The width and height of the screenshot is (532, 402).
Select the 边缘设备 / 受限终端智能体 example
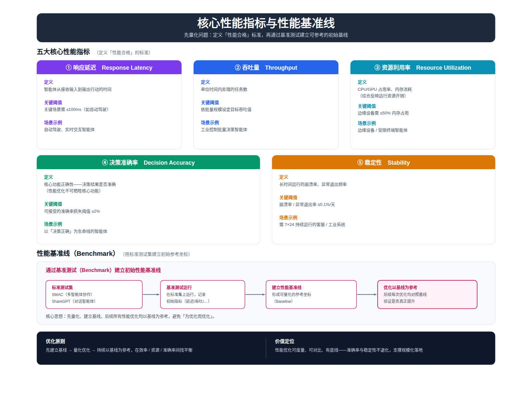tap(382, 130)
